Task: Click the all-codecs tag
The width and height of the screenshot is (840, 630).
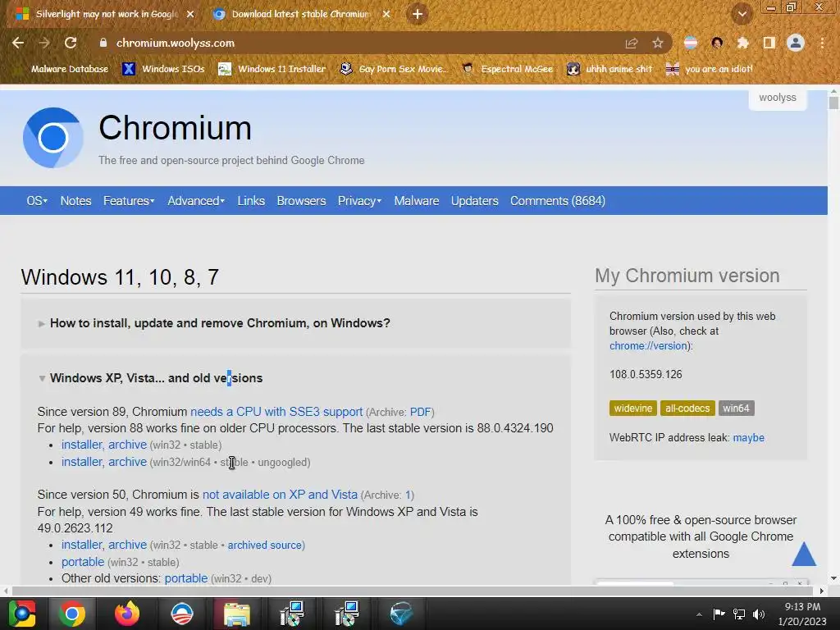Action: click(x=687, y=409)
